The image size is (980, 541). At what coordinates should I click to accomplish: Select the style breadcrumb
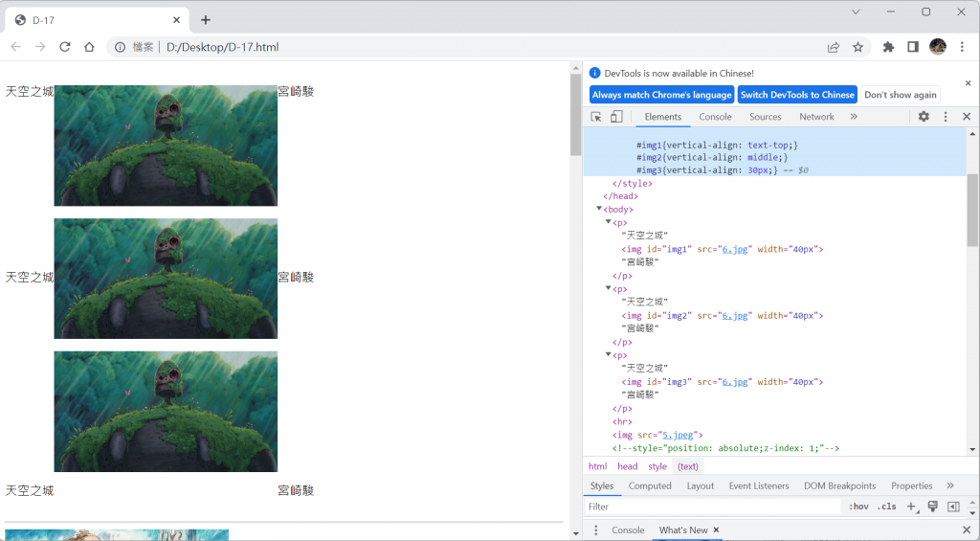[x=657, y=466]
